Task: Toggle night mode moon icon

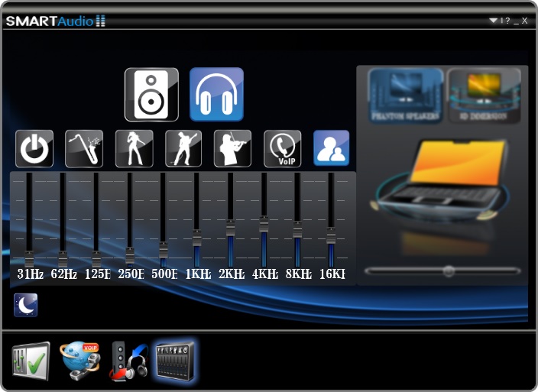Action: pyautogui.click(x=26, y=305)
